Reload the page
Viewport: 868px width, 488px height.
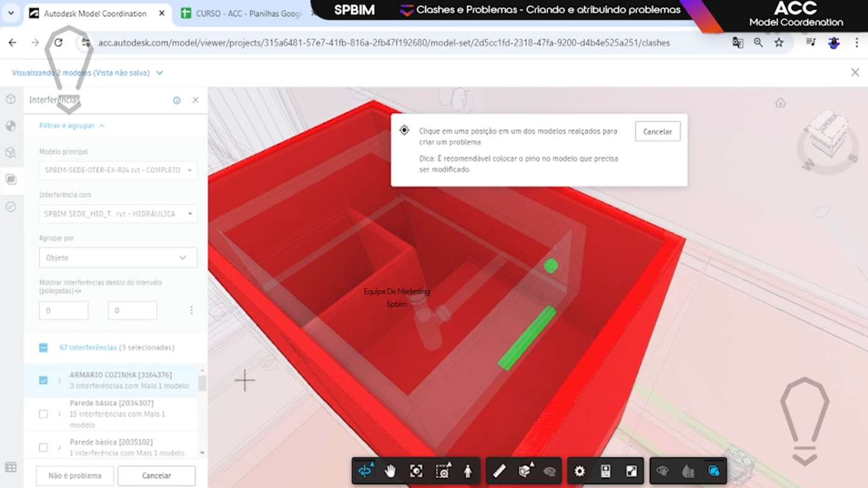59,43
